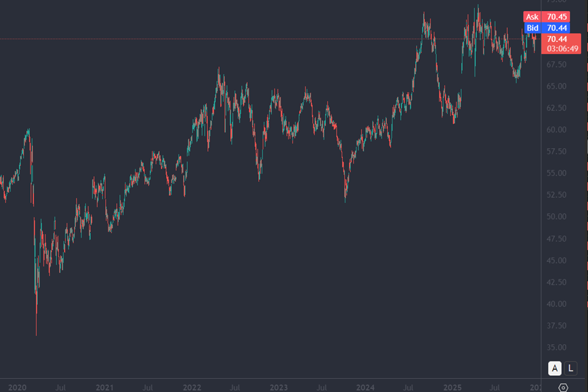Toggle auto scale with the A button
The height and width of the screenshot is (392, 588).
coord(554,368)
